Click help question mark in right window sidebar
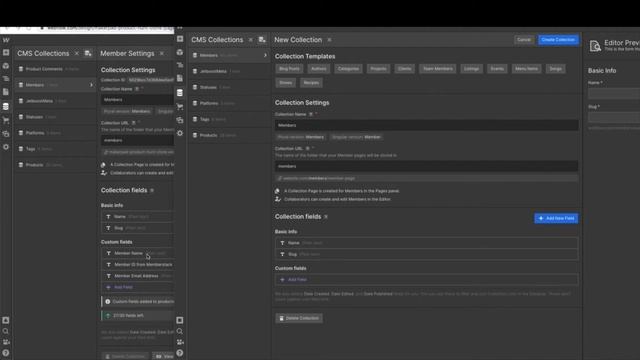 (180, 353)
